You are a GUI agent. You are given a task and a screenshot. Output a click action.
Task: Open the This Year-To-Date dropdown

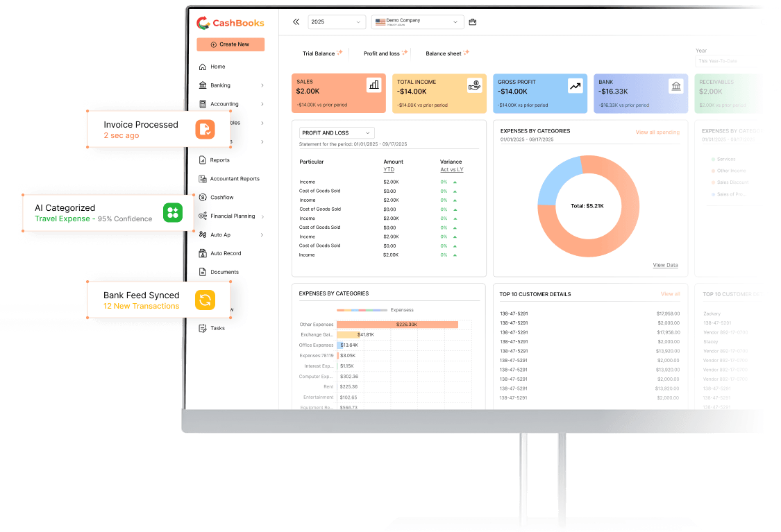tap(728, 61)
